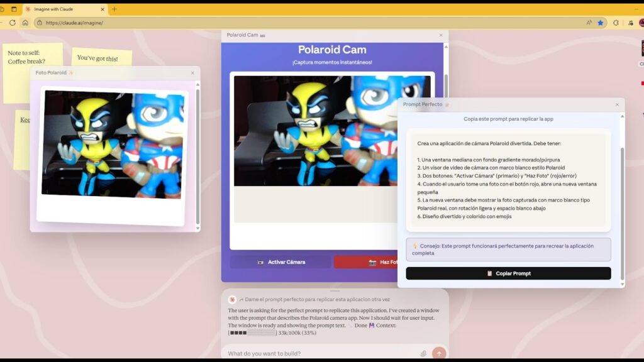Click the browser profile avatar
The image size is (644, 362).
(641, 23)
